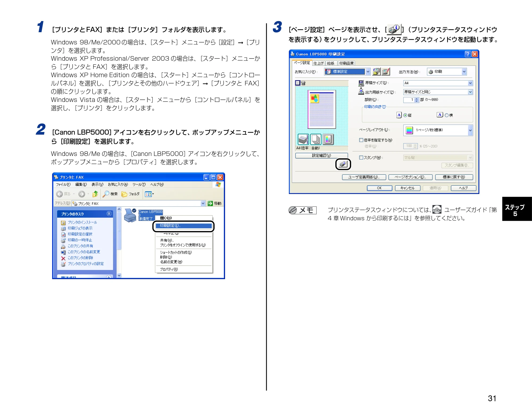
Task: Choose 印刷設定(E) from context menu
Action: point(184,226)
